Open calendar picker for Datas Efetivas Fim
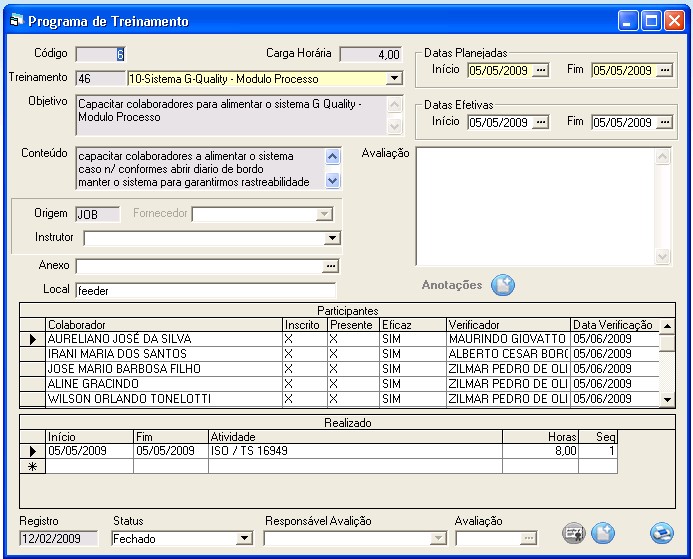The image size is (693, 559). coord(664,122)
